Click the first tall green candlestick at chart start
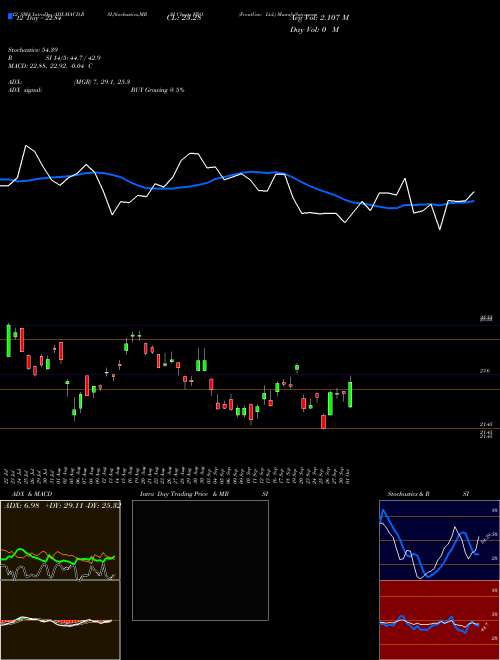 coord(8,341)
